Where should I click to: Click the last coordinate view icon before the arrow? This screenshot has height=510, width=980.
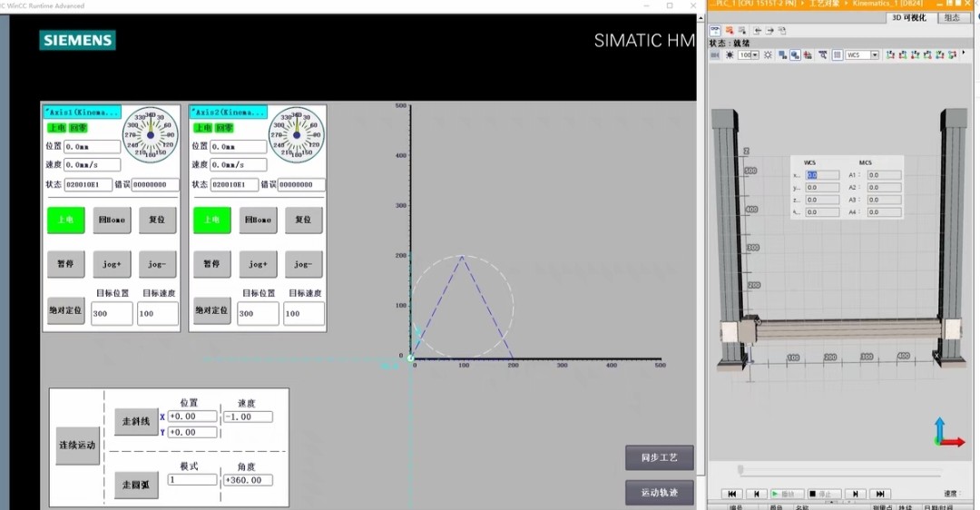[x=952, y=55]
